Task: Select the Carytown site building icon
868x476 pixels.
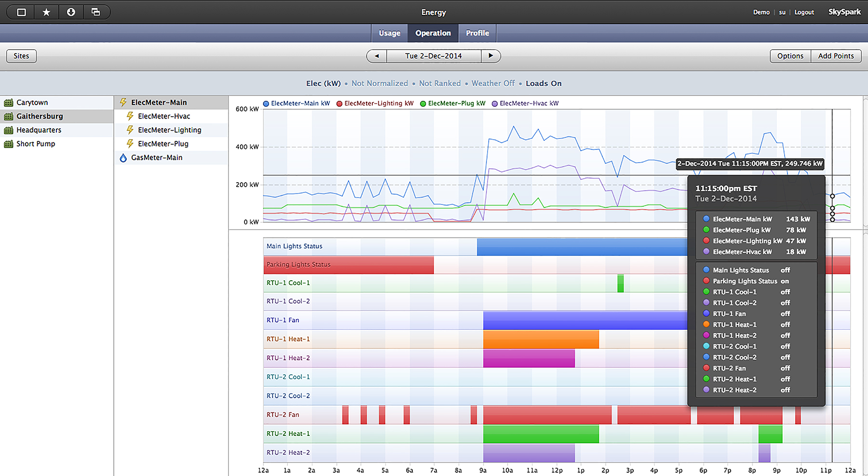Action: [x=8, y=103]
